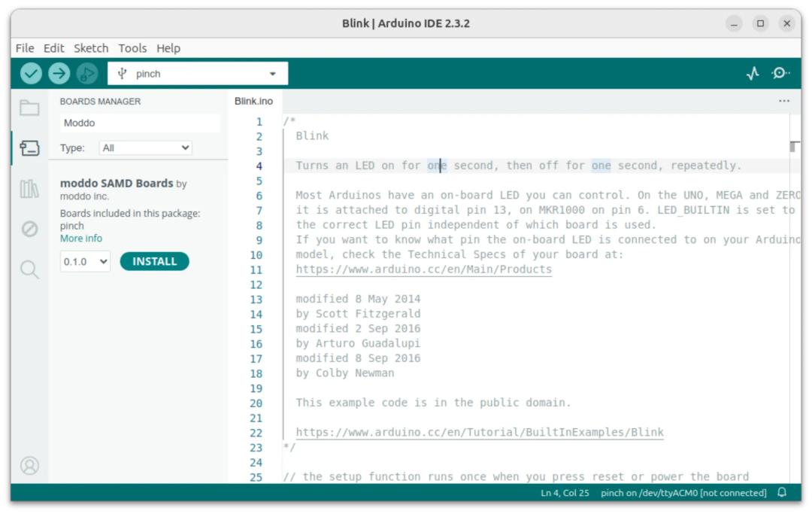Click 'This example code is in the public domain'
The height and width of the screenshot is (514, 812).
(433, 403)
